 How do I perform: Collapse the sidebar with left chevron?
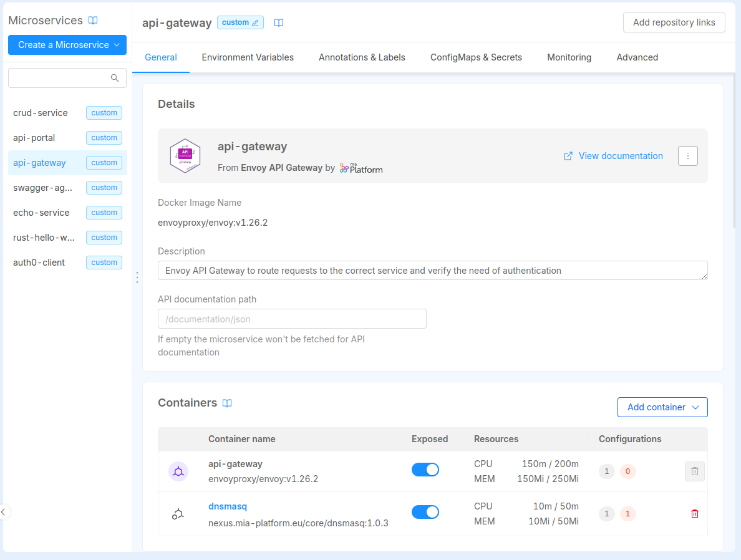click(x=4, y=512)
